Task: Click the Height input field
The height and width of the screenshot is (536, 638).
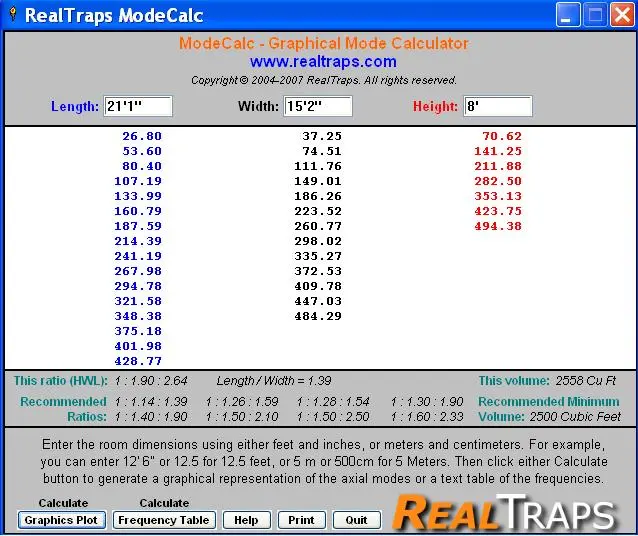Action: [x=498, y=106]
